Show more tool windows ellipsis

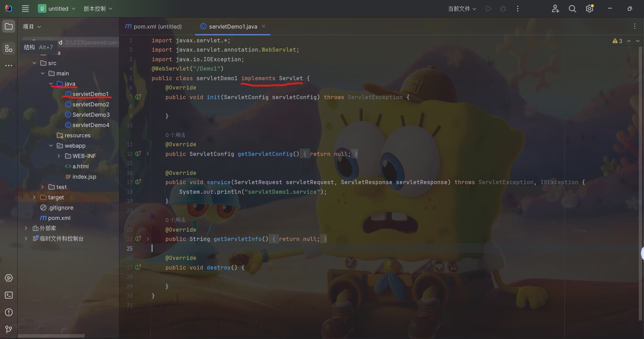coord(9,65)
